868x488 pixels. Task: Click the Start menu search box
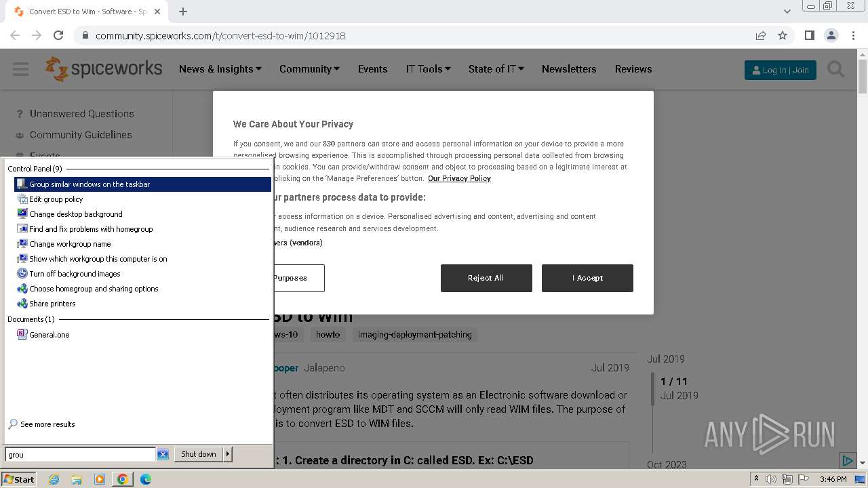coord(81,455)
